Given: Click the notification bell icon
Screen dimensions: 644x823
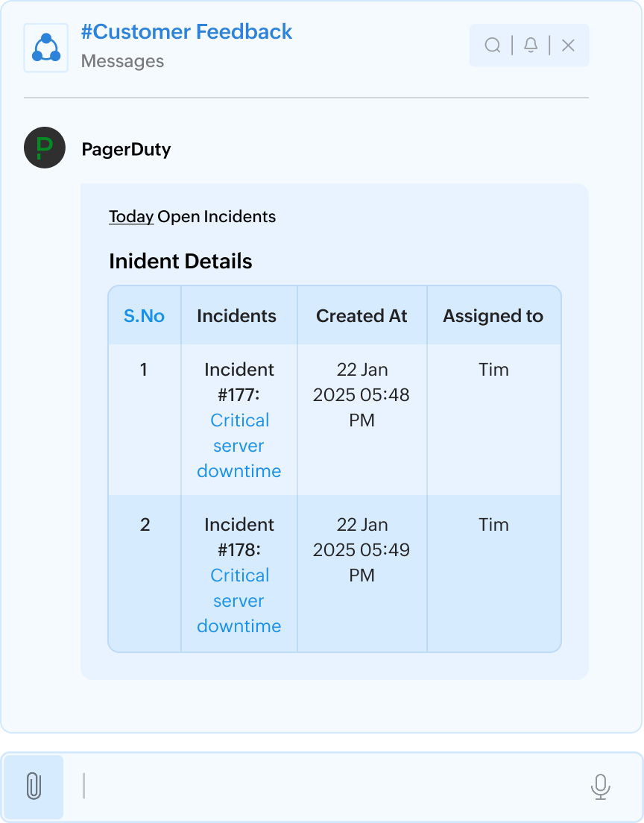Looking at the screenshot, I should click(531, 45).
